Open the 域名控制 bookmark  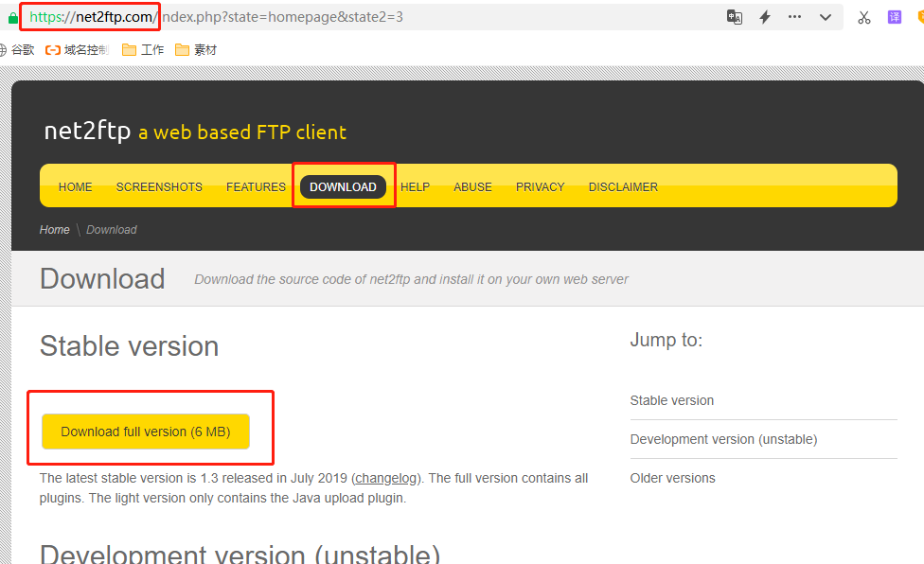click(78, 50)
